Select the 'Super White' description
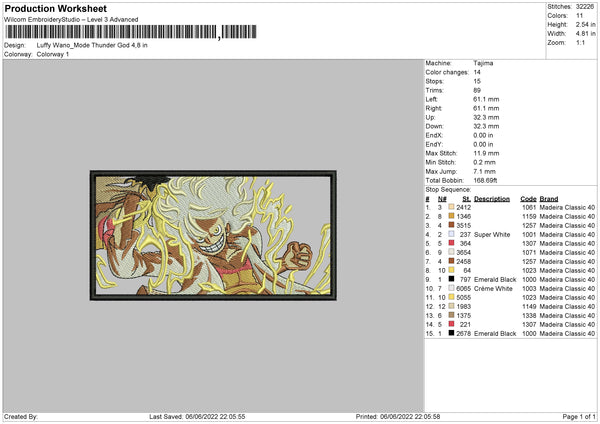This screenshot has width=600, height=424. tap(492, 235)
